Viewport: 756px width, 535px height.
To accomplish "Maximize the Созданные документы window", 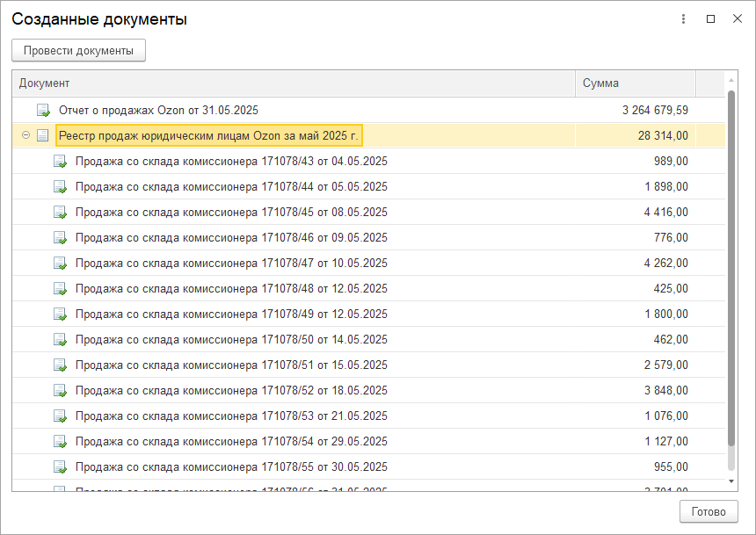I will pyautogui.click(x=710, y=19).
